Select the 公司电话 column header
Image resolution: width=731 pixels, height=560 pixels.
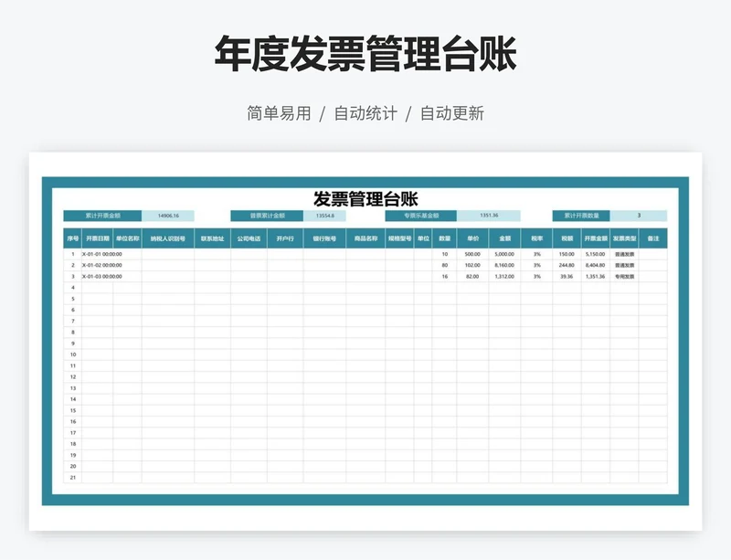(249, 238)
